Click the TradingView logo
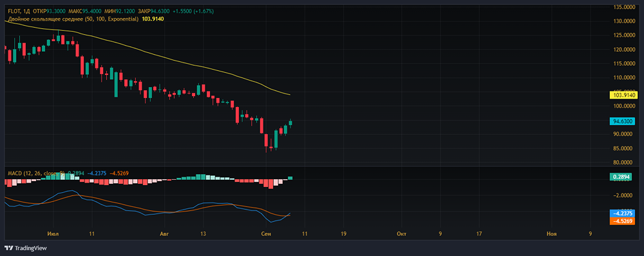The width and height of the screenshot is (644, 256). 26,248
